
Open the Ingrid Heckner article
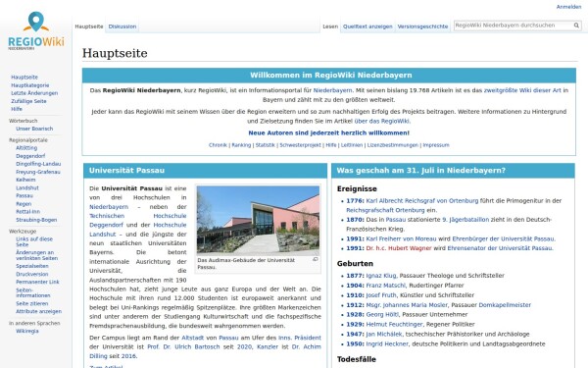click(x=387, y=343)
